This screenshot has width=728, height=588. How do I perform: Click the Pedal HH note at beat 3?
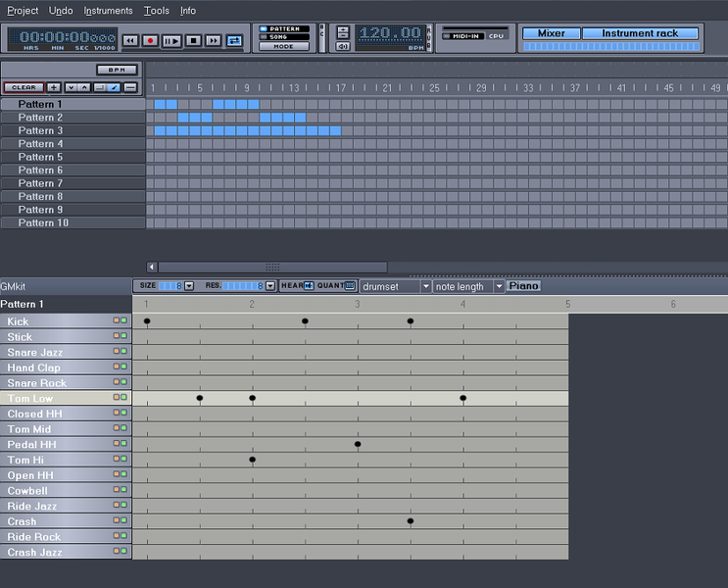[x=358, y=444]
